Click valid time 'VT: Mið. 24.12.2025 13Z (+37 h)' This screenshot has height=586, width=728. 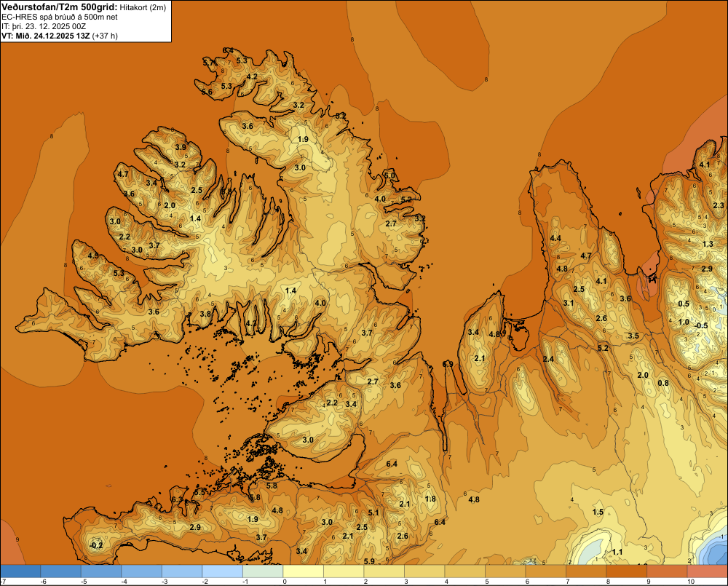click(60, 36)
